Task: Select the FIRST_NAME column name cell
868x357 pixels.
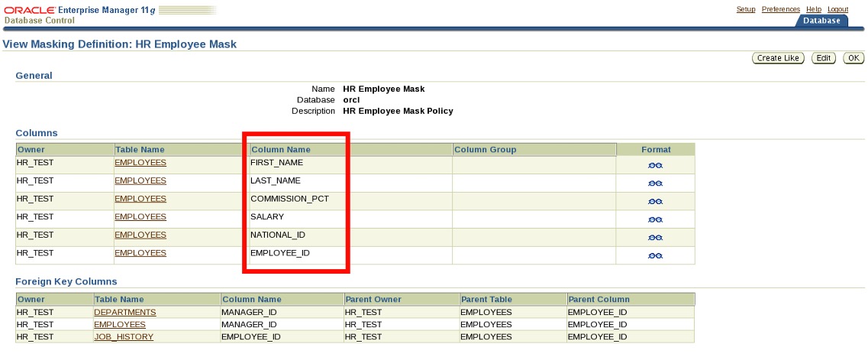Action: pyautogui.click(x=350, y=164)
